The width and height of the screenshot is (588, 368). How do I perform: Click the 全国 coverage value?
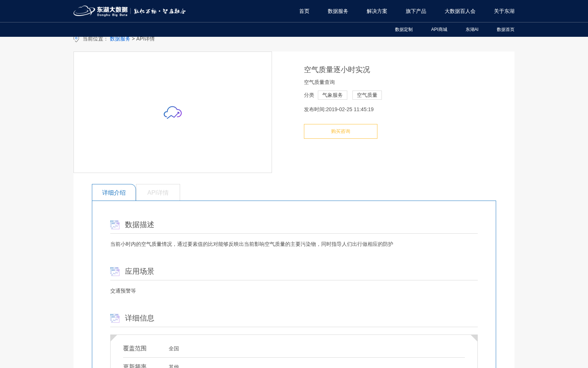pyautogui.click(x=174, y=348)
